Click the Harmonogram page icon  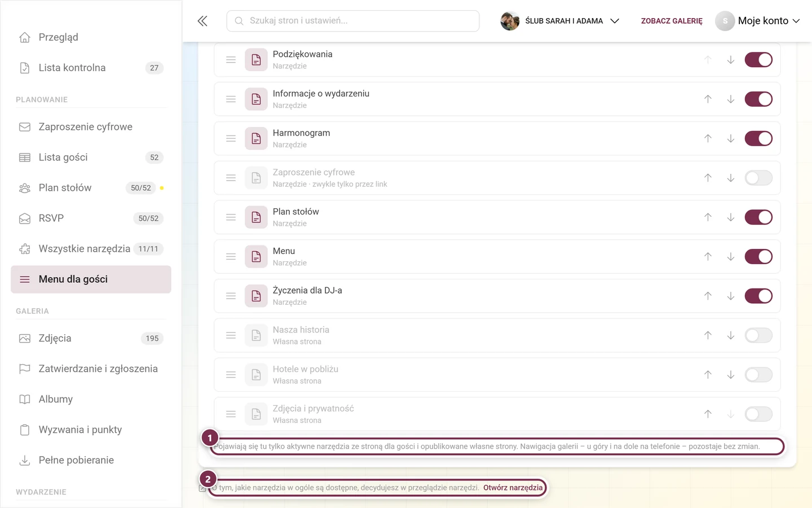(x=256, y=139)
